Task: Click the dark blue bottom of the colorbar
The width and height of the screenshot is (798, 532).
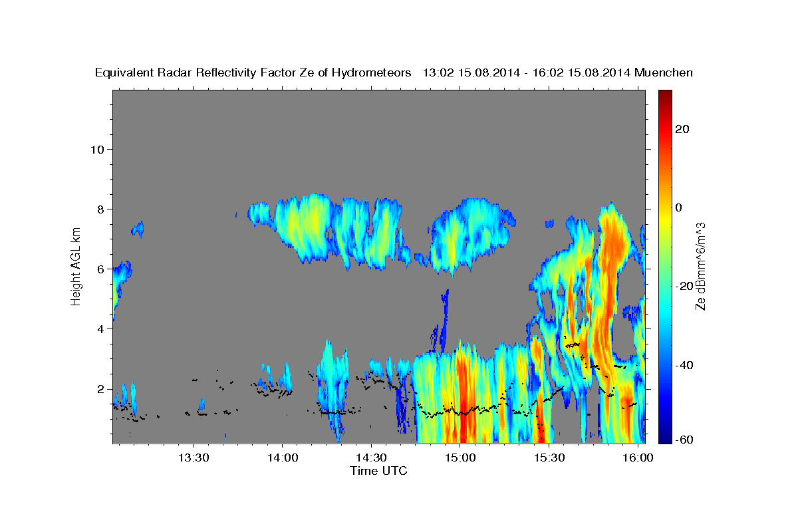Action: [664, 438]
